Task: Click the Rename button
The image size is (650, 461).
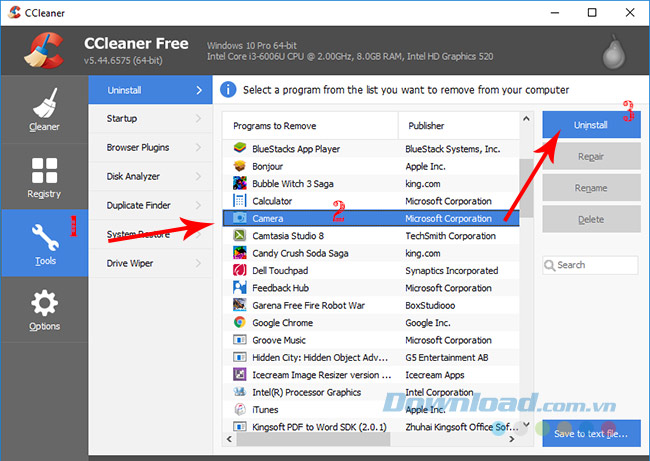Action: coord(591,188)
